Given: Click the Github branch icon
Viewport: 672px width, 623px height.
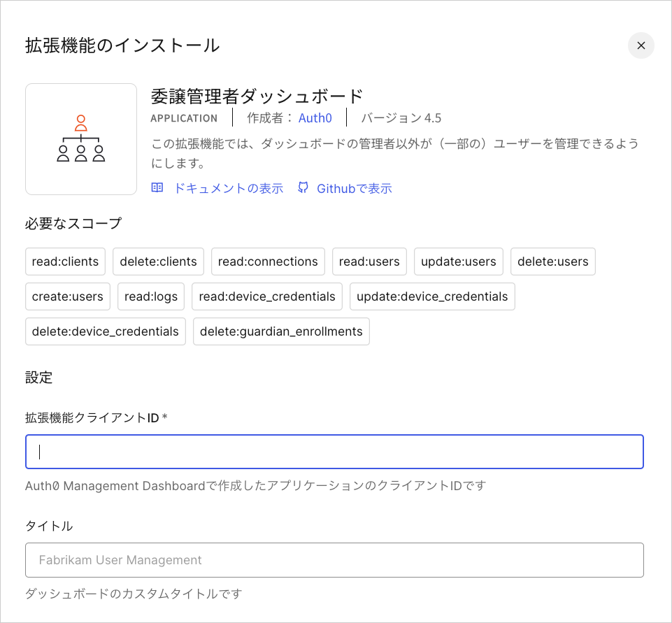Looking at the screenshot, I should click(x=303, y=187).
